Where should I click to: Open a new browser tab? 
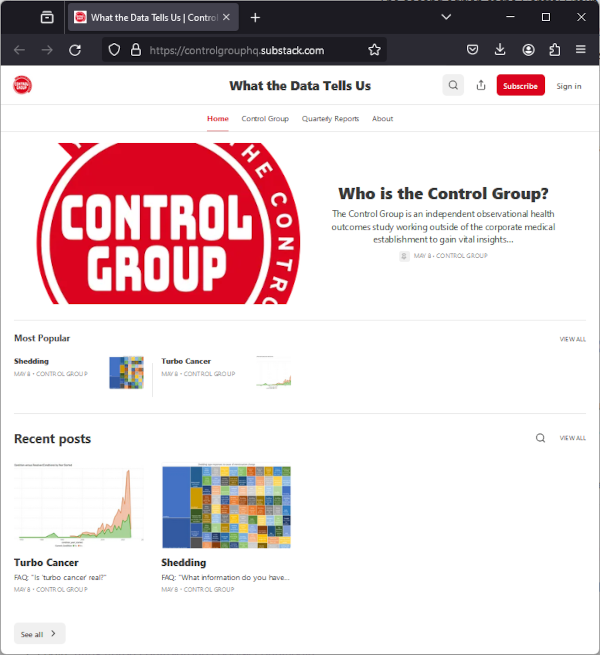pos(255,18)
